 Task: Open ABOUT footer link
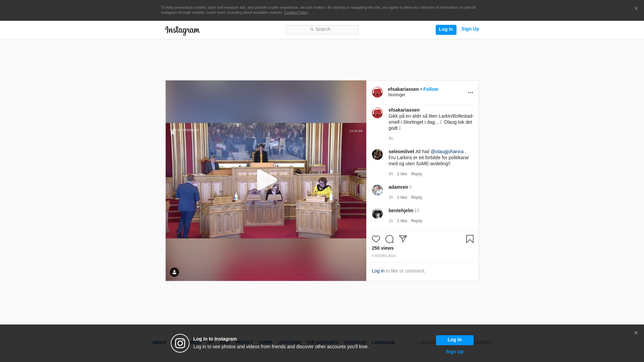coord(159,343)
